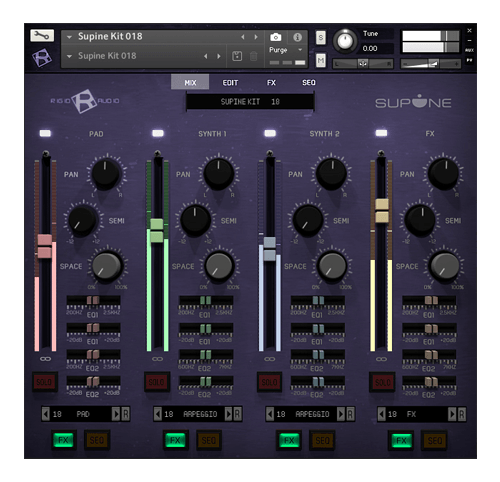Click the SYNTH 1 channel link icon
Screen dimensions: 500x482
click(x=157, y=359)
